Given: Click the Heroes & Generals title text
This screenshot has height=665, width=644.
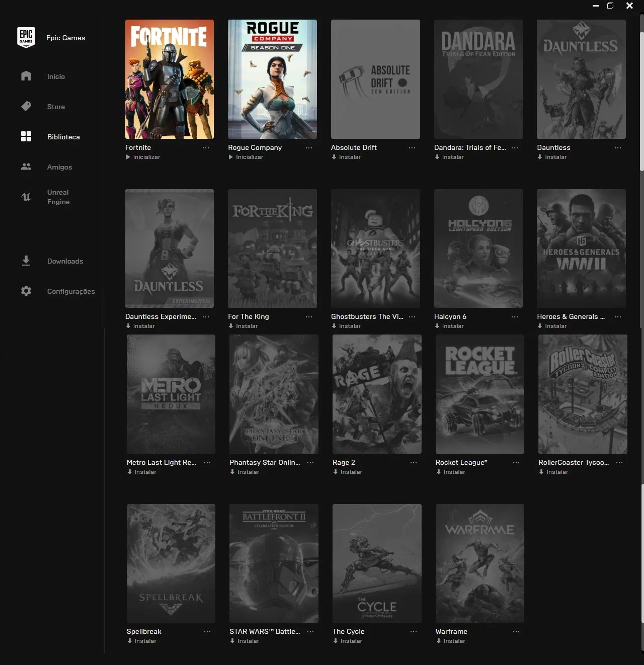Looking at the screenshot, I should click(x=571, y=316).
